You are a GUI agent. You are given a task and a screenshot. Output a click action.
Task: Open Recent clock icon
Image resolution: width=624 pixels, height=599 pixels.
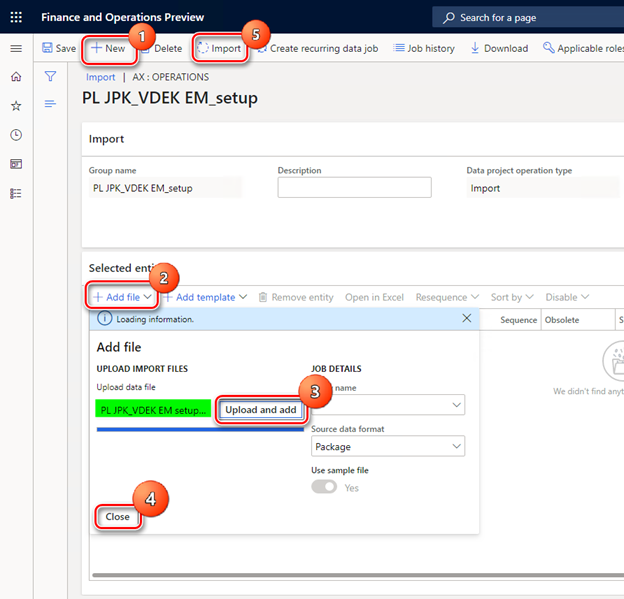pyautogui.click(x=16, y=135)
